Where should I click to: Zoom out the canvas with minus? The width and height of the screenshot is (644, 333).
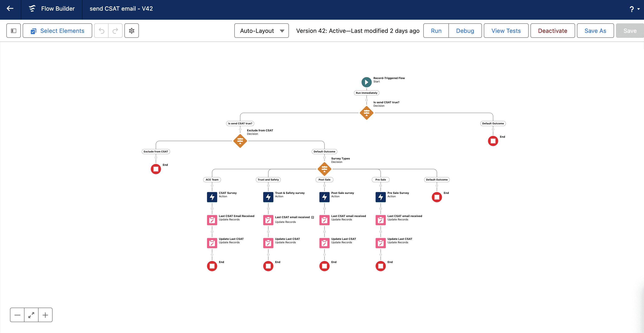pos(17,315)
